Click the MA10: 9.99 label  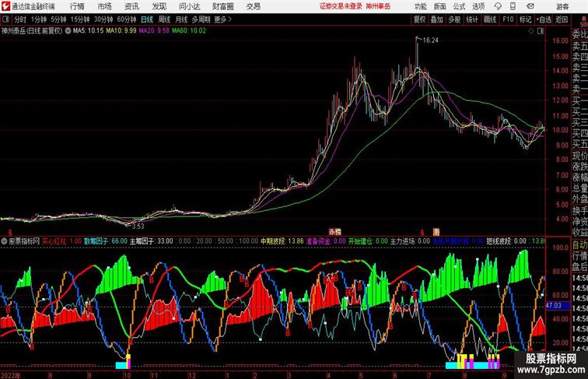tap(121, 31)
